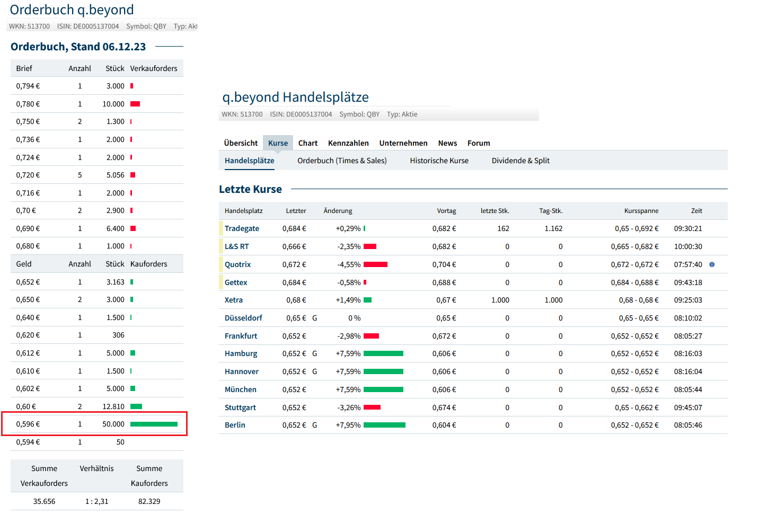Screen dimensions: 759x532
Task: Open the Xetra exchange link
Action: click(x=234, y=300)
